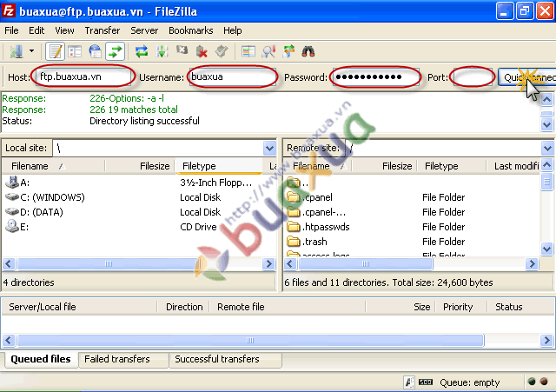Click remote file list scroll down arrow

[546, 249]
